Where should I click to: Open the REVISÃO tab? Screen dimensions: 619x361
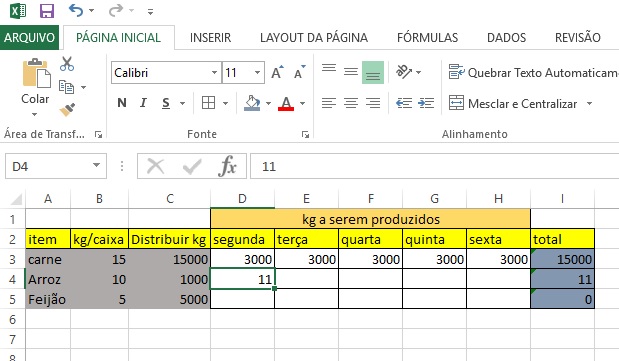point(578,38)
